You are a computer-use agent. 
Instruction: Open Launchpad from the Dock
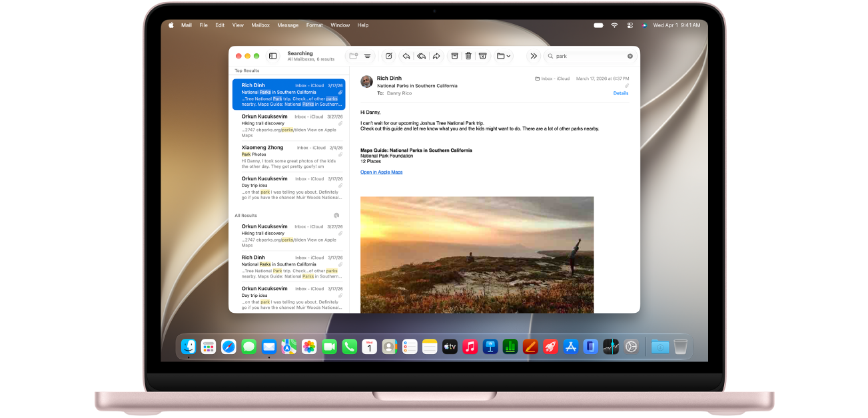pos(209,347)
